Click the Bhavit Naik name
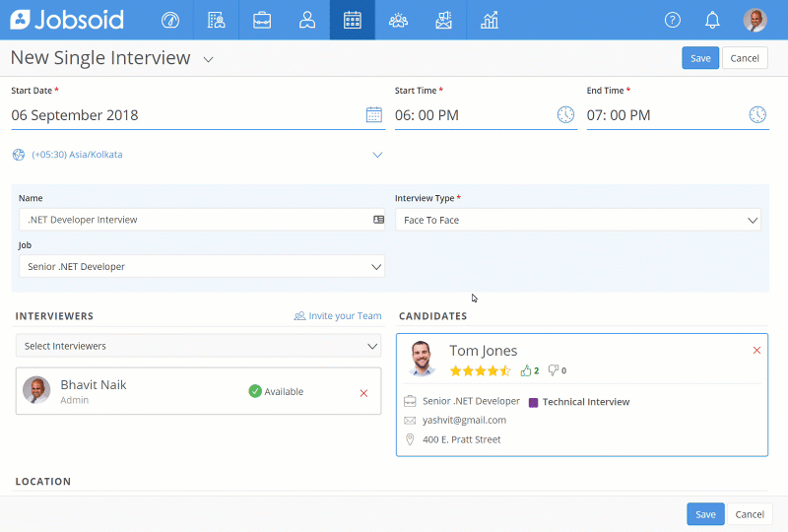This screenshot has height=532, width=788. (94, 384)
